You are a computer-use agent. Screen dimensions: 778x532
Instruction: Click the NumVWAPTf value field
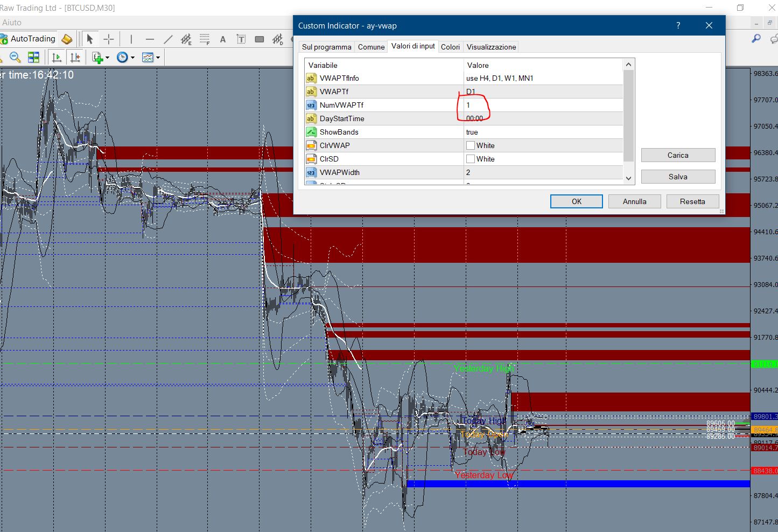[x=543, y=105]
